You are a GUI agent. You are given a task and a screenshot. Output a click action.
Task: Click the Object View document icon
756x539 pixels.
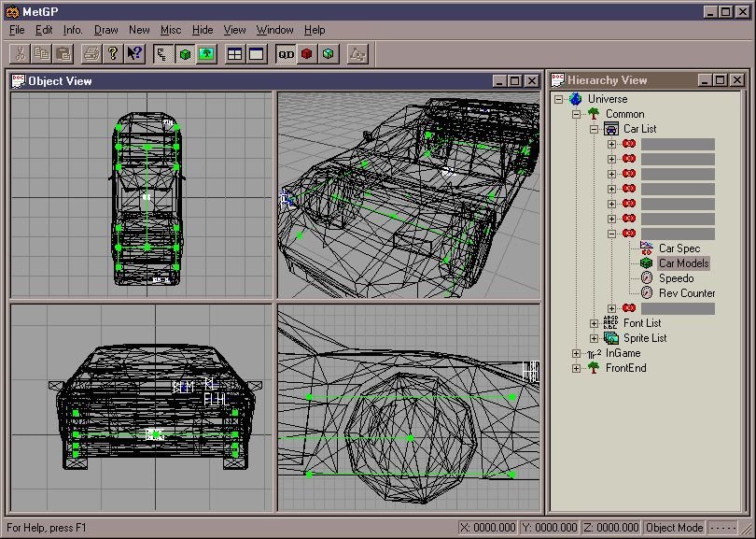coord(19,81)
